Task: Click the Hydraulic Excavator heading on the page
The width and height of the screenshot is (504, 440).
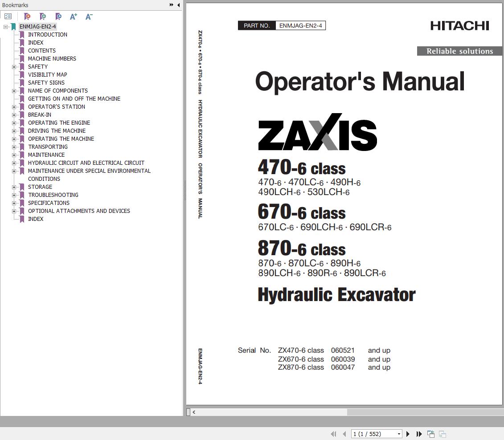Action: [336, 295]
